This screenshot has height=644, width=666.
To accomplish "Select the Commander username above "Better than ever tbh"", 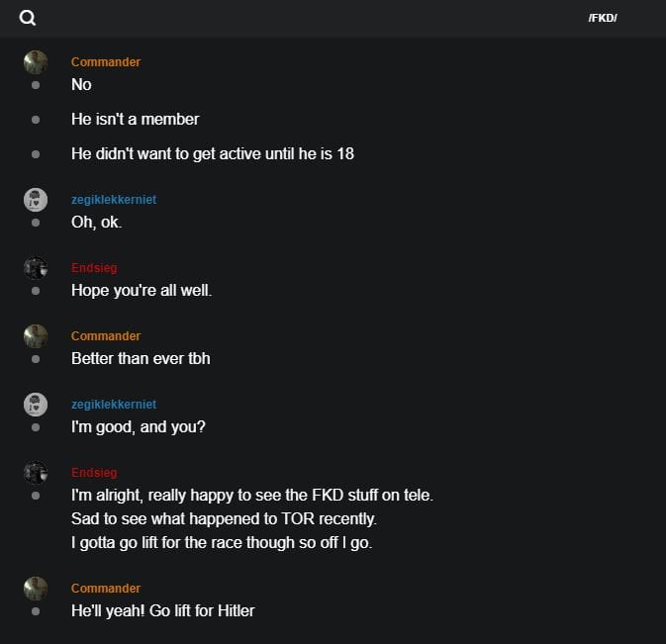I will coord(106,336).
